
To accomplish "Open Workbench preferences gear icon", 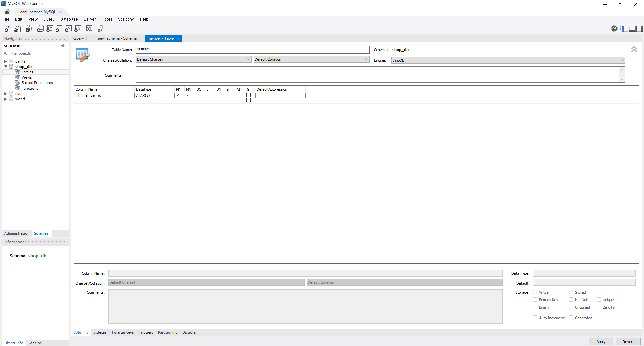I will [x=614, y=28].
